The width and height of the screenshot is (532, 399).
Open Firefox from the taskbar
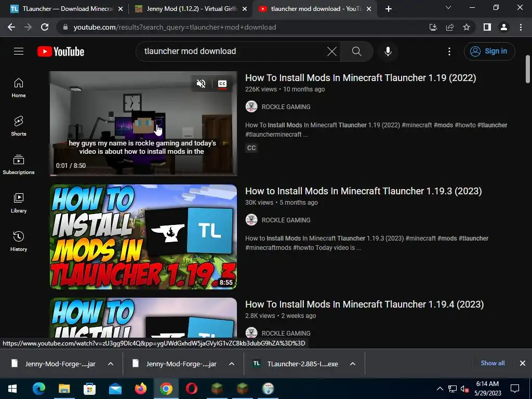pyautogui.click(x=140, y=389)
